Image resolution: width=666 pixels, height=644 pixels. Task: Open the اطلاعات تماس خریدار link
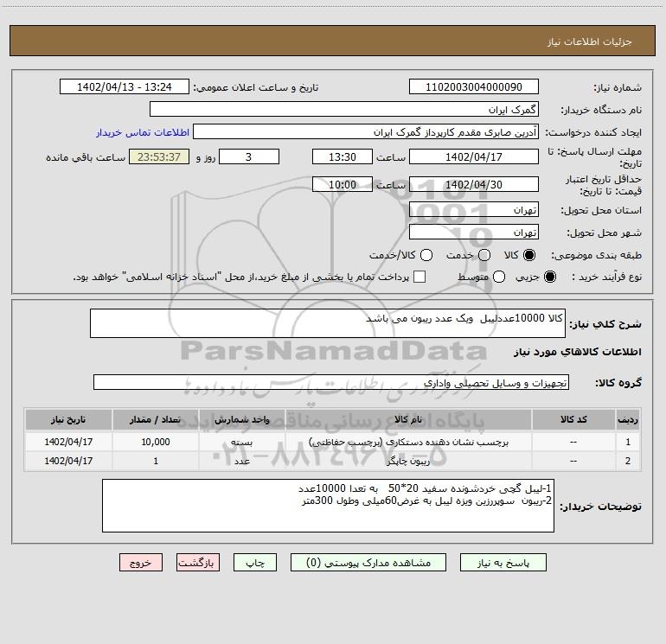tap(143, 132)
